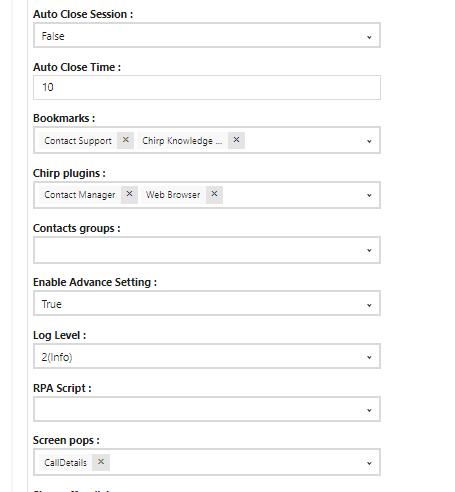Open the Contacts groups dropdown
Viewport: 455px width, 492px height.
(207, 250)
